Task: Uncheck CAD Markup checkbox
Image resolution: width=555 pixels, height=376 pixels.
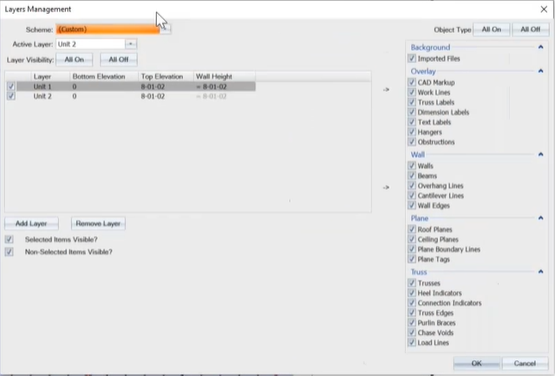Action: 412,82
